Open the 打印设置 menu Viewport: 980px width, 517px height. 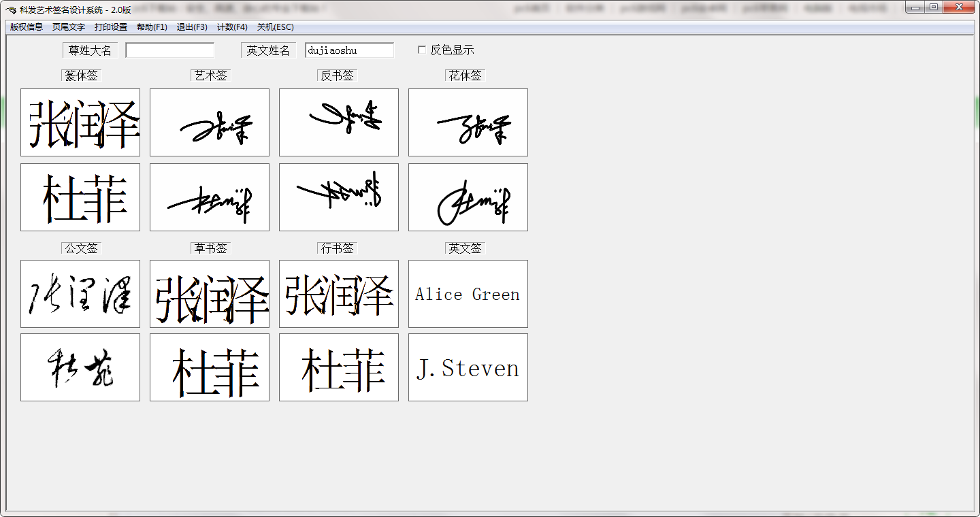pos(111,27)
